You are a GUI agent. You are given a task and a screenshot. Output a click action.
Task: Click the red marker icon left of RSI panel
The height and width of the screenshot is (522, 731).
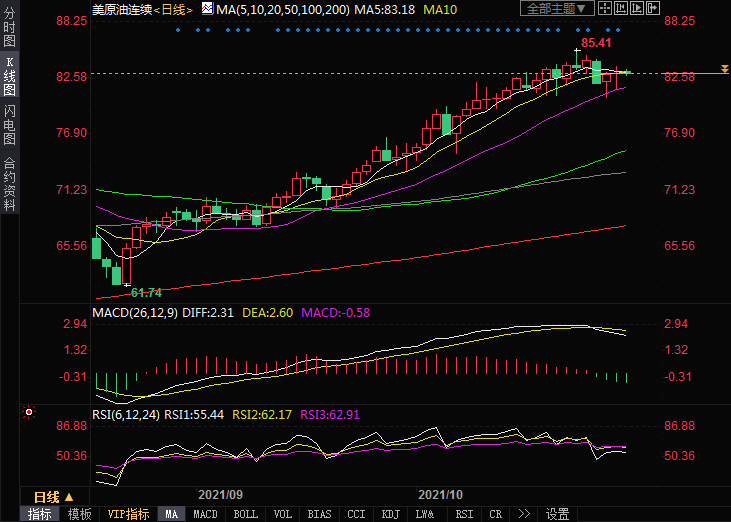click(29, 412)
